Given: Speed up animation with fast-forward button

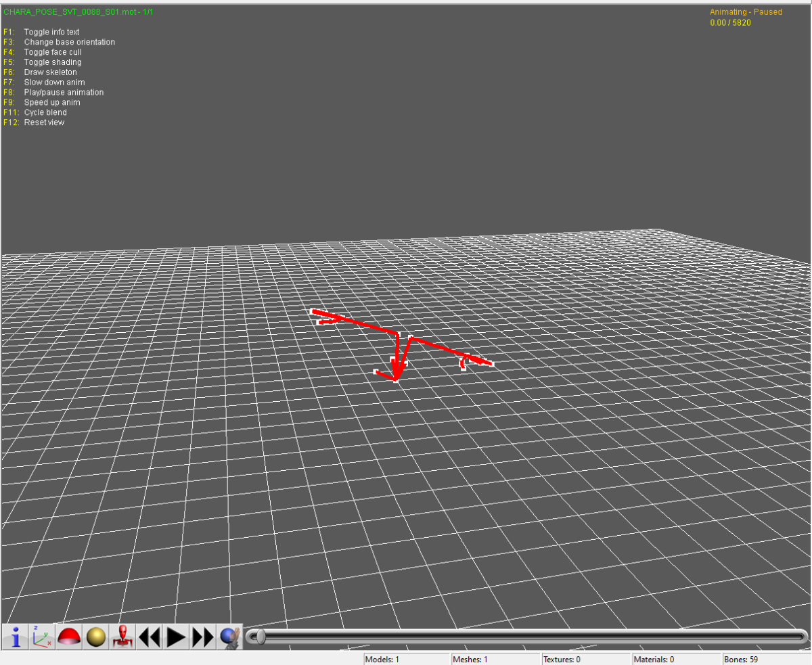Looking at the screenshot, I should point(202,637).
